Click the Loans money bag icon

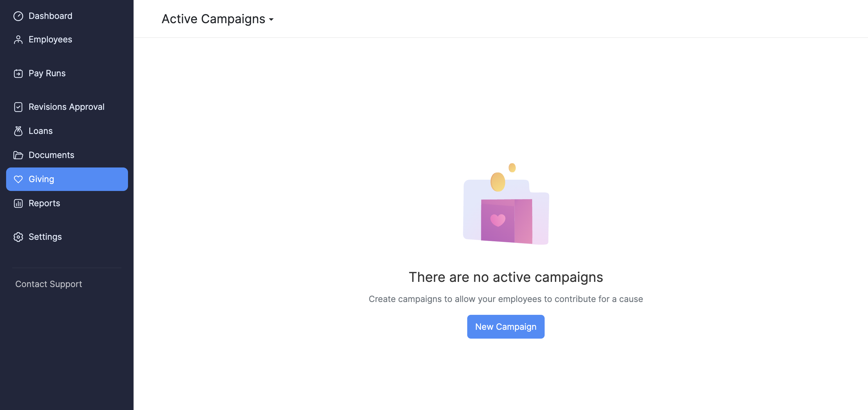coord(18,131)
